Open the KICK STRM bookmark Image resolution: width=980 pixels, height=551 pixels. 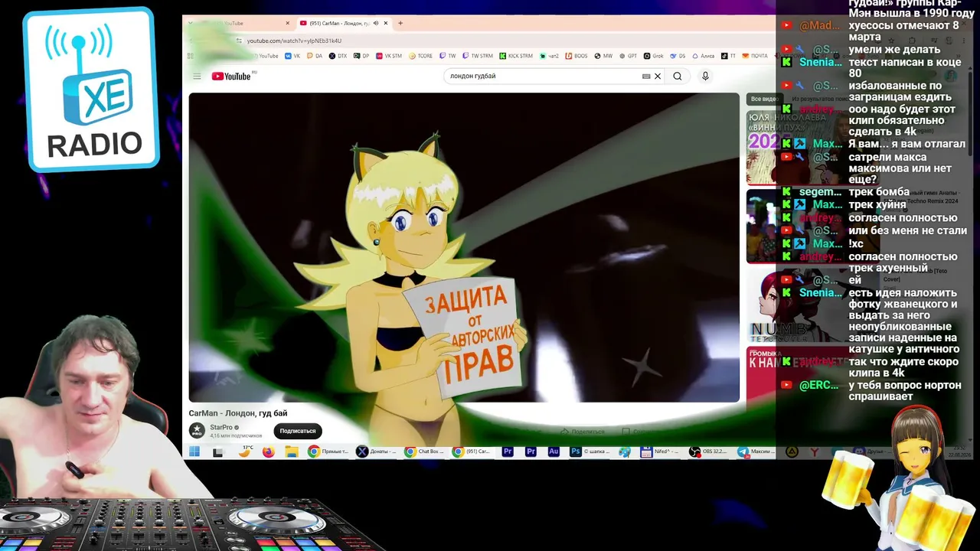click(x=516, y=56)
